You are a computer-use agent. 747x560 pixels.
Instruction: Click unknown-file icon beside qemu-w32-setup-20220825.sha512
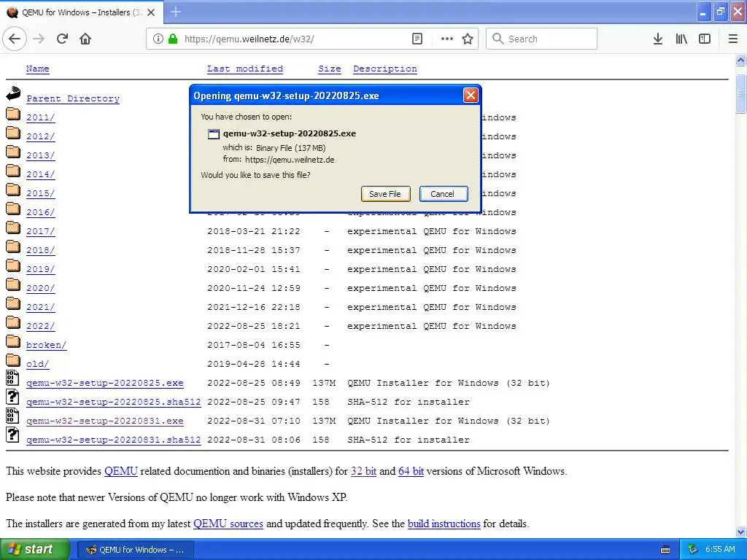coord(12,397)
